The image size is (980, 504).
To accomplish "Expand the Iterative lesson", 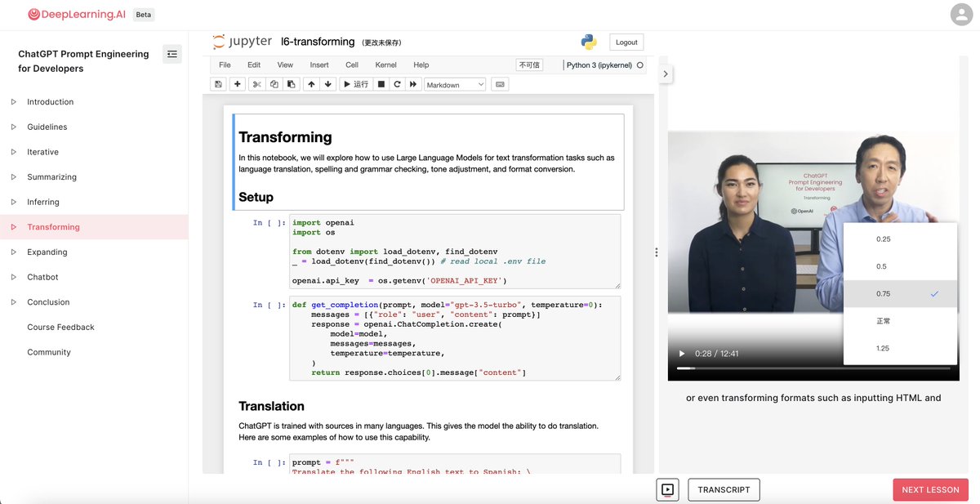I will pyautogui.click(x=14, y=152).
